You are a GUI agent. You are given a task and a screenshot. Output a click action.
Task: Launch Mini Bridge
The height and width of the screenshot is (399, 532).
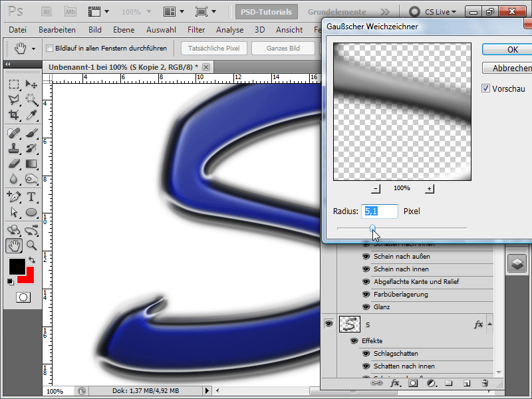pyautogui.click(x=70, y=12)
